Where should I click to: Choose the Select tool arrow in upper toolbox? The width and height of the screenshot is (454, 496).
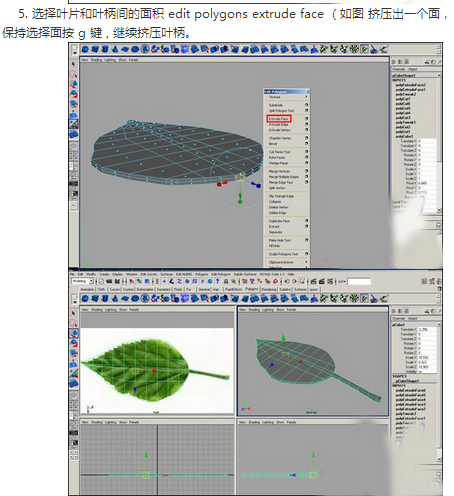click(x=74, y=65)
